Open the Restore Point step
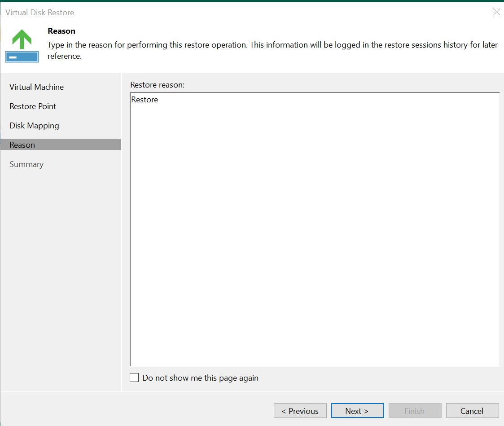The image size is (504, 426). [33, 106]
